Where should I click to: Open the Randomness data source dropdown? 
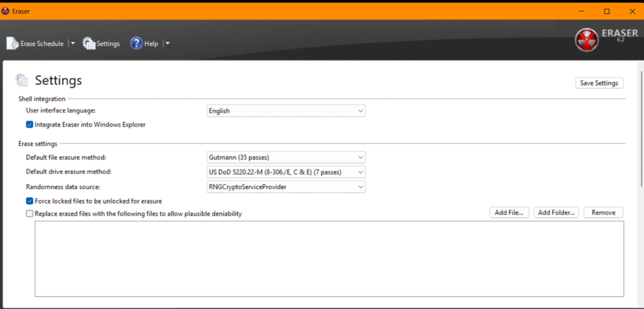(286, 187)
